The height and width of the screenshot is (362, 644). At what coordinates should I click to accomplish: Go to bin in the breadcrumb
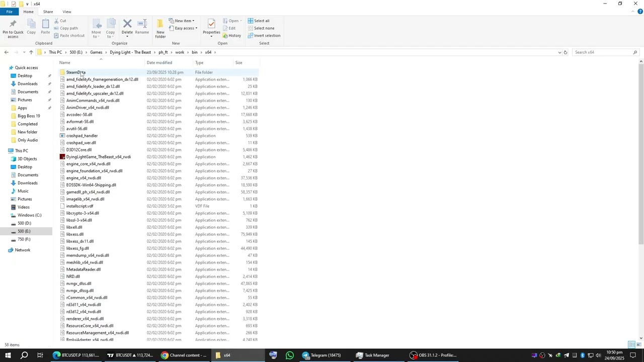(x=194, y=52)
